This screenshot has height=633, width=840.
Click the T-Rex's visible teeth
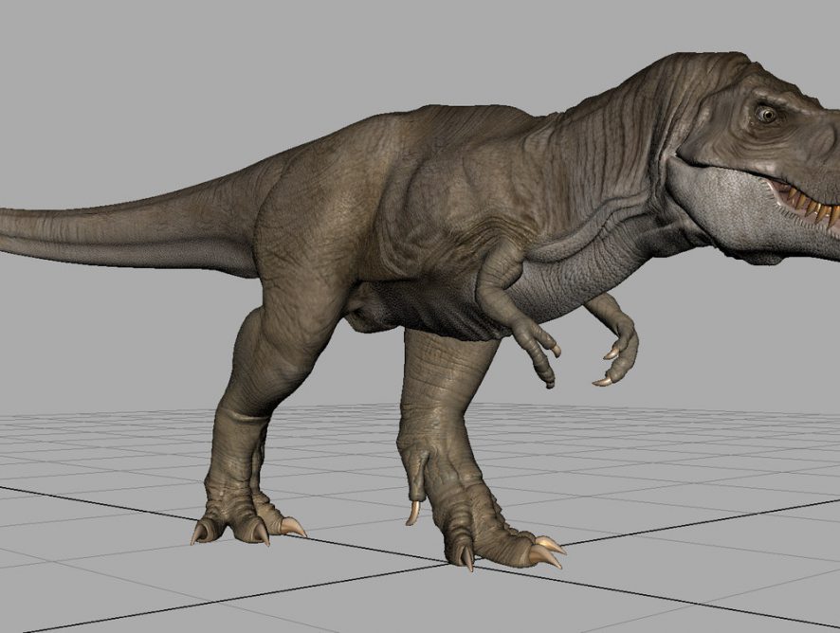point(808,205)
